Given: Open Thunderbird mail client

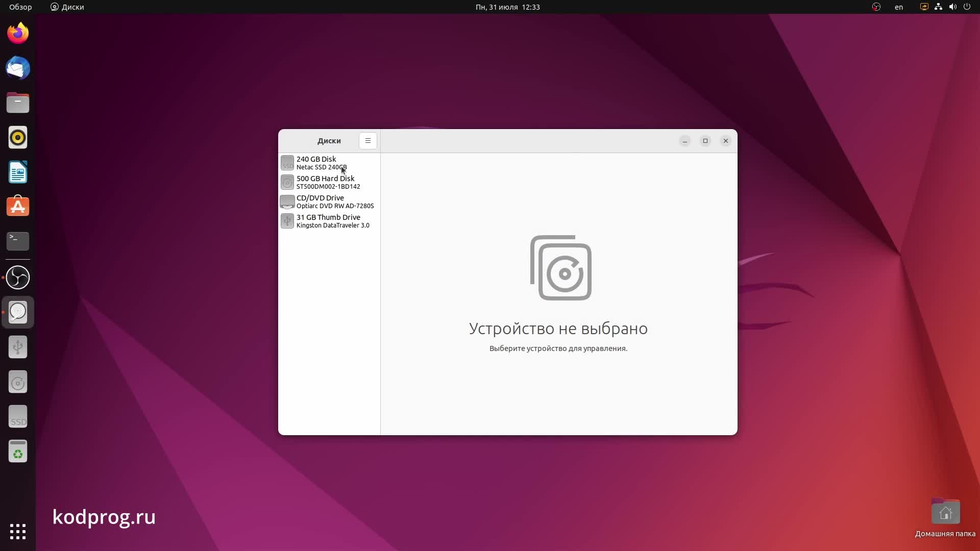Looking at the screenshot, I should (x=18, y=68).
